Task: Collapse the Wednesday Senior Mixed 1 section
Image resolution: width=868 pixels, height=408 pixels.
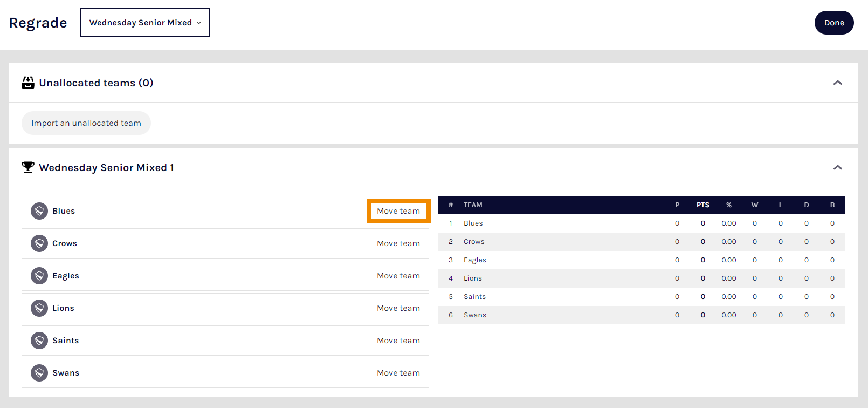Action: [838, 167]
